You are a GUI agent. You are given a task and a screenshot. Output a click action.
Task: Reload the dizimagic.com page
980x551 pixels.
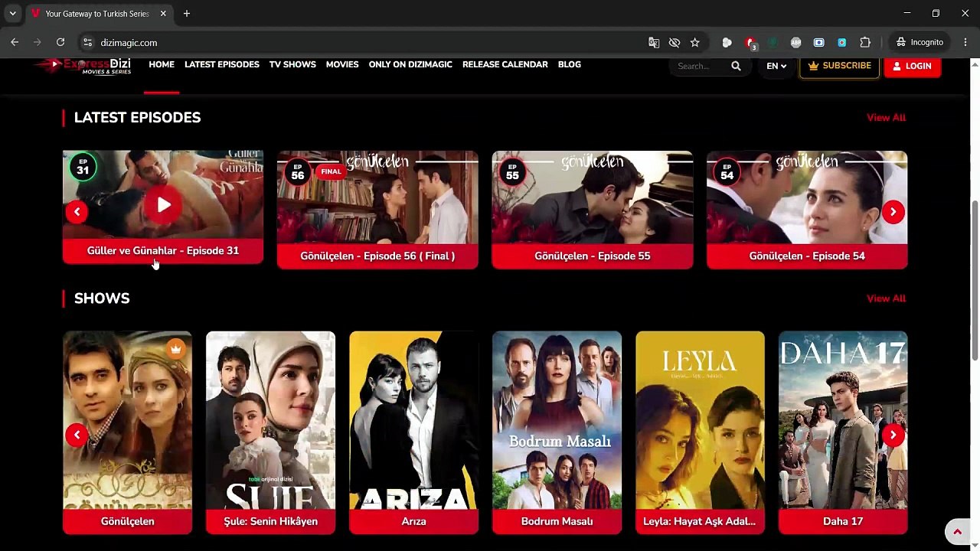[x=60, y=43]
